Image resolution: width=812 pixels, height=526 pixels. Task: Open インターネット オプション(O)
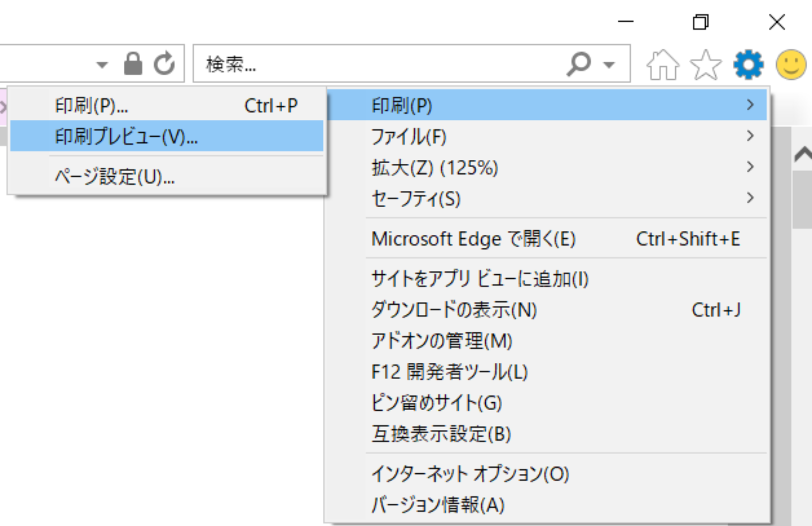point(546,474)
